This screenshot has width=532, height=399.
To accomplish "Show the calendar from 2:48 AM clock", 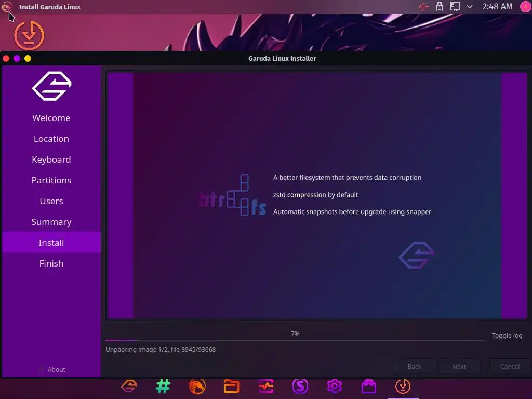I will [x=497, y=6].
